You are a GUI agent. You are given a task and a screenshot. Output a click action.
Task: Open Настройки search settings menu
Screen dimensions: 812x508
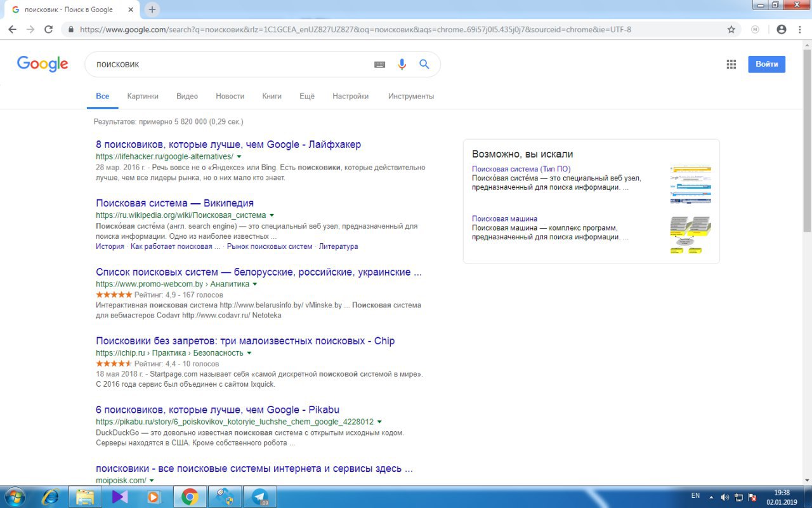[350, 97]
